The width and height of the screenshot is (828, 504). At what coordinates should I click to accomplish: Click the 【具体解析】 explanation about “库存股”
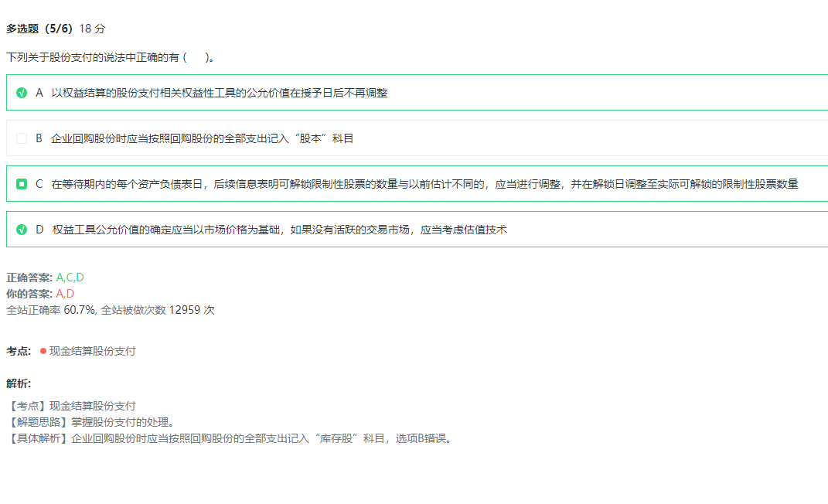coord(229,438)
